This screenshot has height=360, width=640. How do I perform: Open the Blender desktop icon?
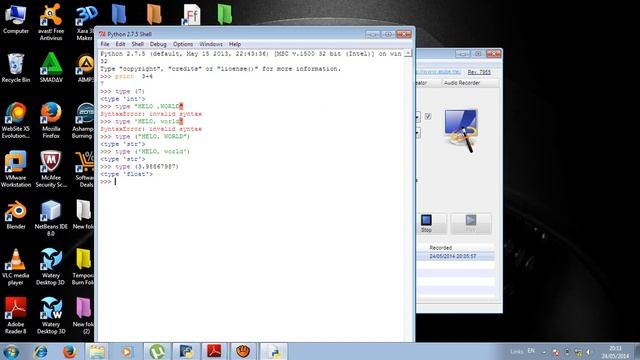click(16, 215)
